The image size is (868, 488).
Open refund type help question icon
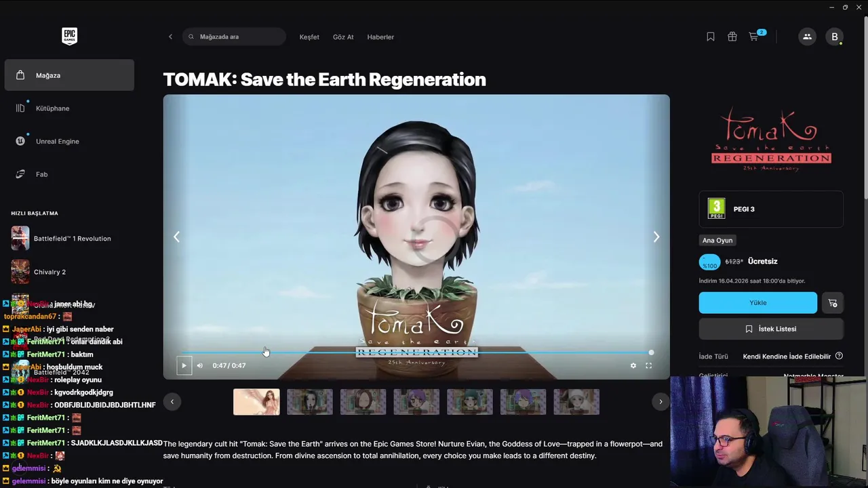pos(839,356)
